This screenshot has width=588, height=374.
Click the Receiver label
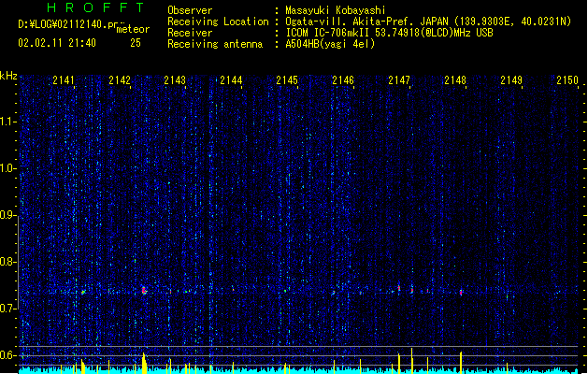pos(190,33)
